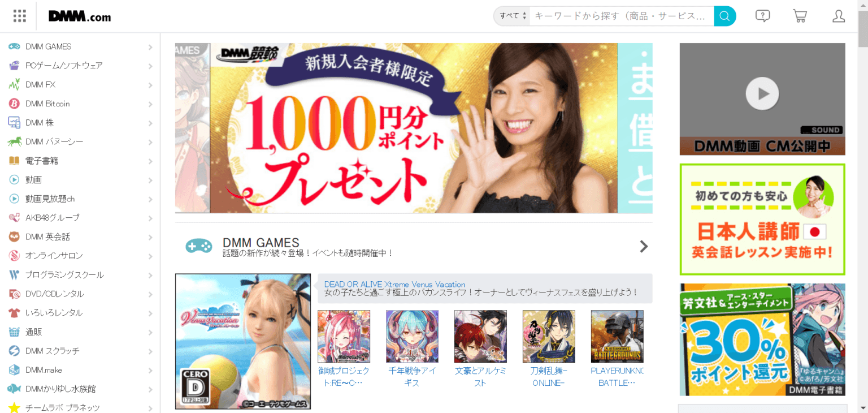Unmute sound on the DMM動画 CM video
The height and width of the screenshot is (413, 868).
click(x=823, y=130)
